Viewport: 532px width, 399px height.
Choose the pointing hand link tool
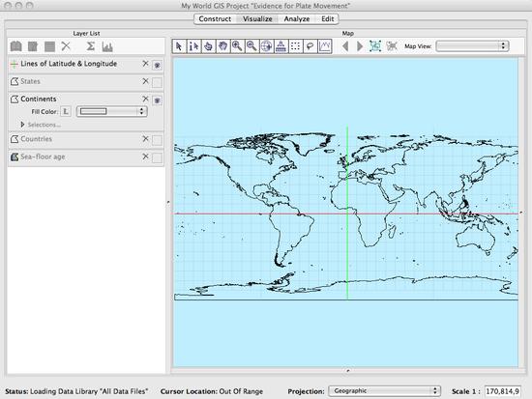coord(208,46)
